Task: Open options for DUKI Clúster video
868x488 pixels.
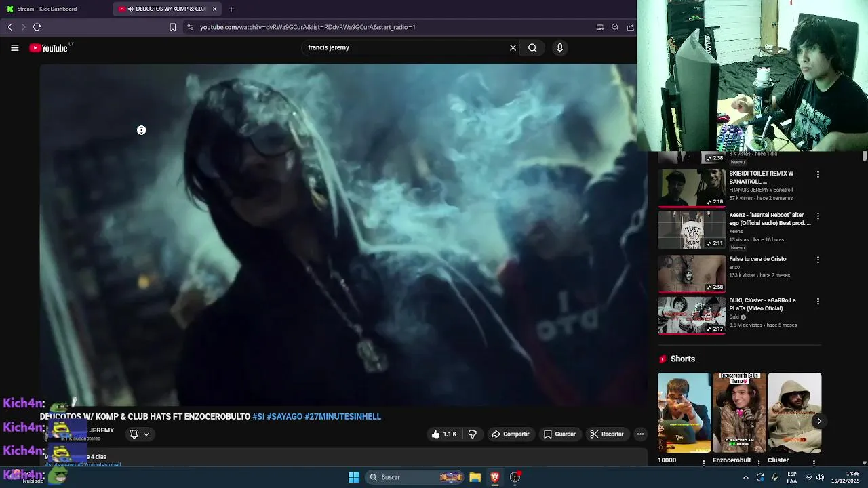Action: pos(818,301)
